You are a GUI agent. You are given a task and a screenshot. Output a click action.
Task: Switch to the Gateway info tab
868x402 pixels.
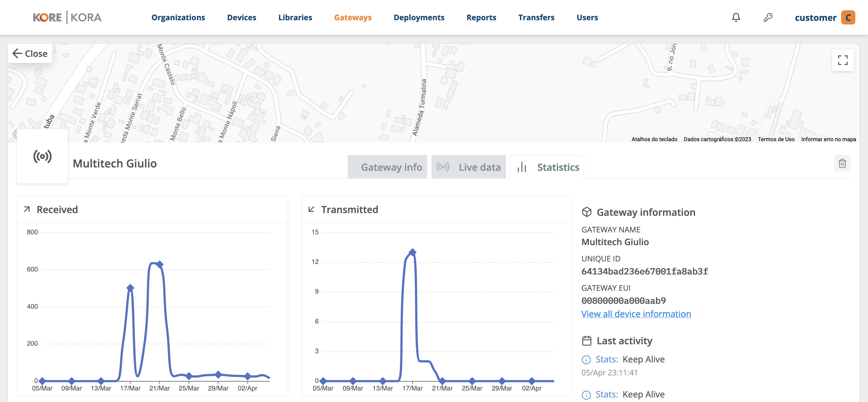pyautogui.click(x=387, y=167)
